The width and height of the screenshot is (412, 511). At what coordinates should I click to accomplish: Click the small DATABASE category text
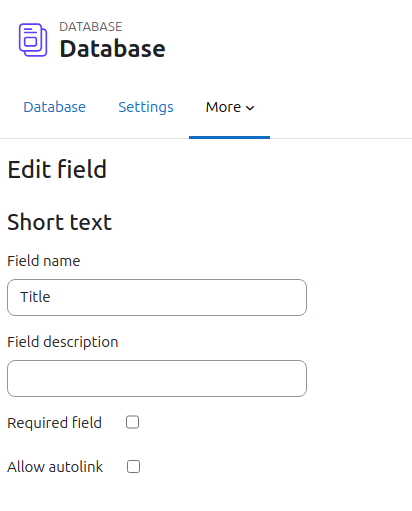click(91, 27)
